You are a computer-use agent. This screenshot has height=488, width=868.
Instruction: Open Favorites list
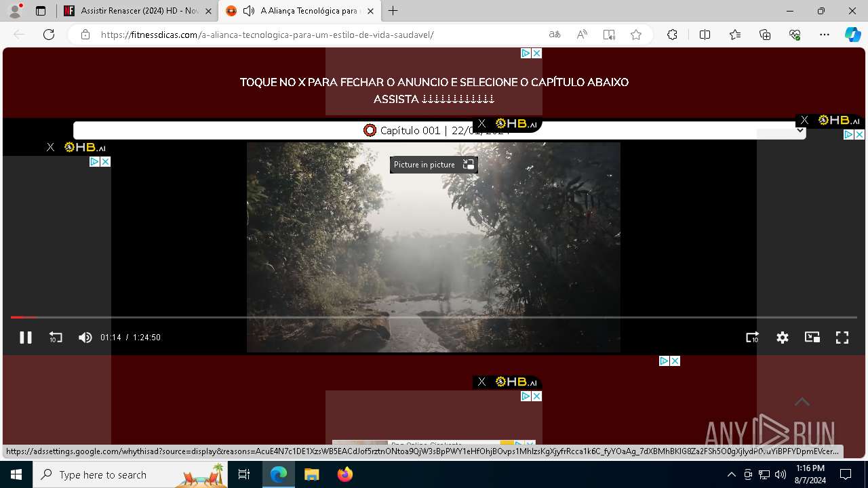[735, 35]
